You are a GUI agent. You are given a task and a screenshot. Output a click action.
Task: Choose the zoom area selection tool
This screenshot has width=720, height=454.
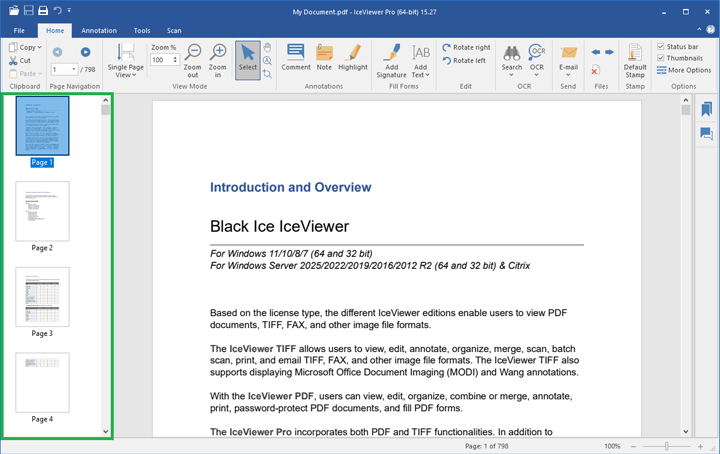click(267, 73)
